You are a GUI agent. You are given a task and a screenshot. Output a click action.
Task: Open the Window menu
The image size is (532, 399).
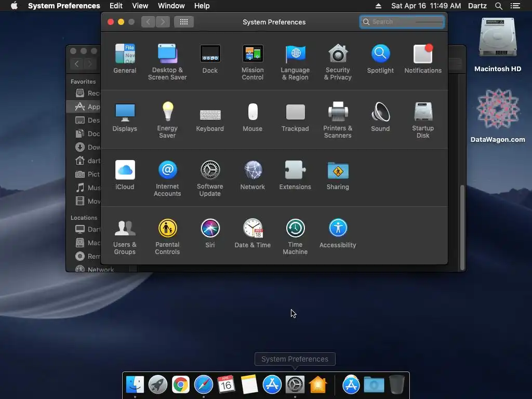click(x=171, y=6)
